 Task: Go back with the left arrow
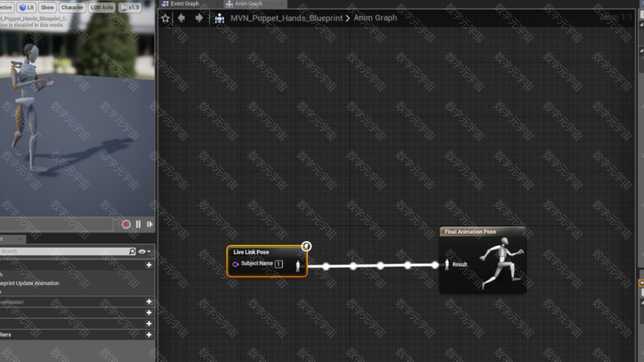(182, 18)
